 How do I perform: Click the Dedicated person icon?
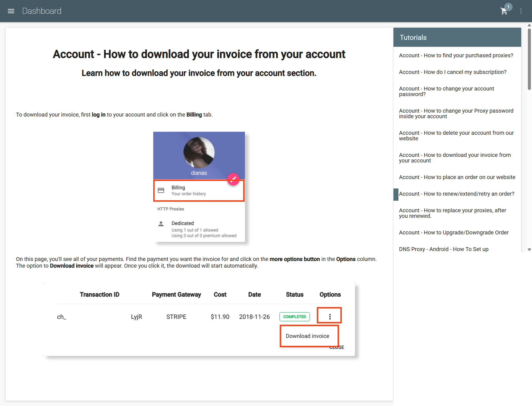tap(161, 224)
